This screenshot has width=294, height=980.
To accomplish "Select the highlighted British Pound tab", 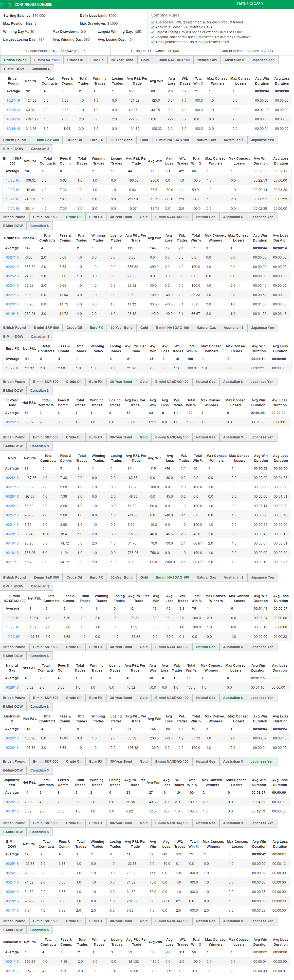I will pos(15,60).
